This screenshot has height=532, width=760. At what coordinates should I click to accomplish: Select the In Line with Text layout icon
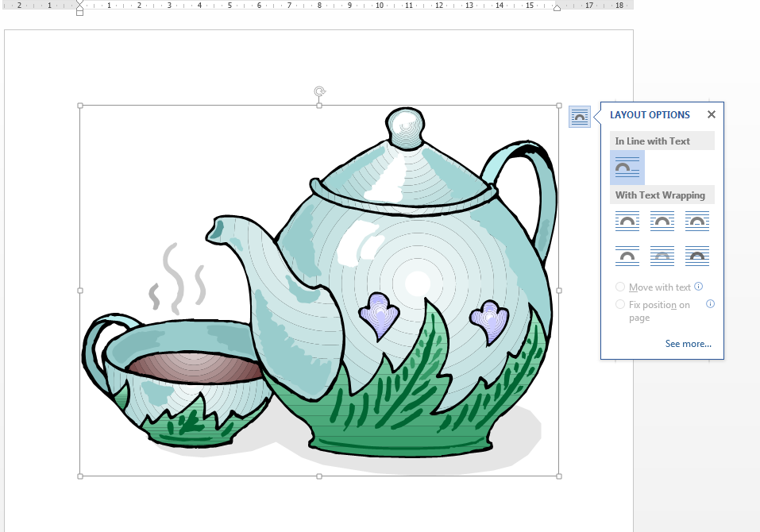[627, 168]
